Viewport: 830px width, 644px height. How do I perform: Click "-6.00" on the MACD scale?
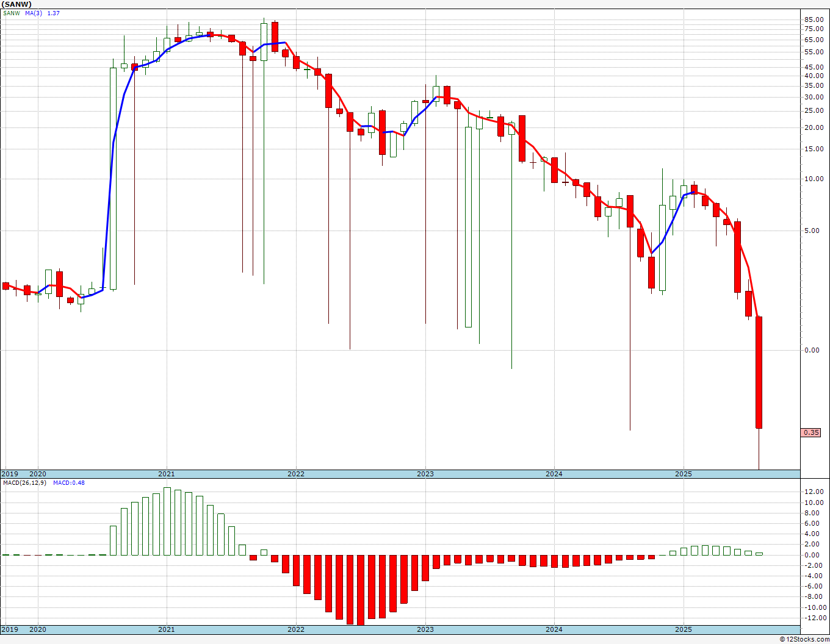tap(815, 586)
